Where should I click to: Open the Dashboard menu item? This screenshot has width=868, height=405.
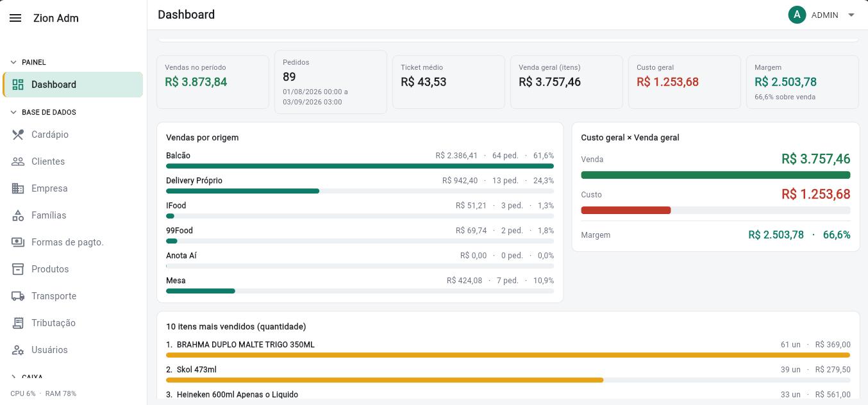pyautogui.click(x=73, y=85)
